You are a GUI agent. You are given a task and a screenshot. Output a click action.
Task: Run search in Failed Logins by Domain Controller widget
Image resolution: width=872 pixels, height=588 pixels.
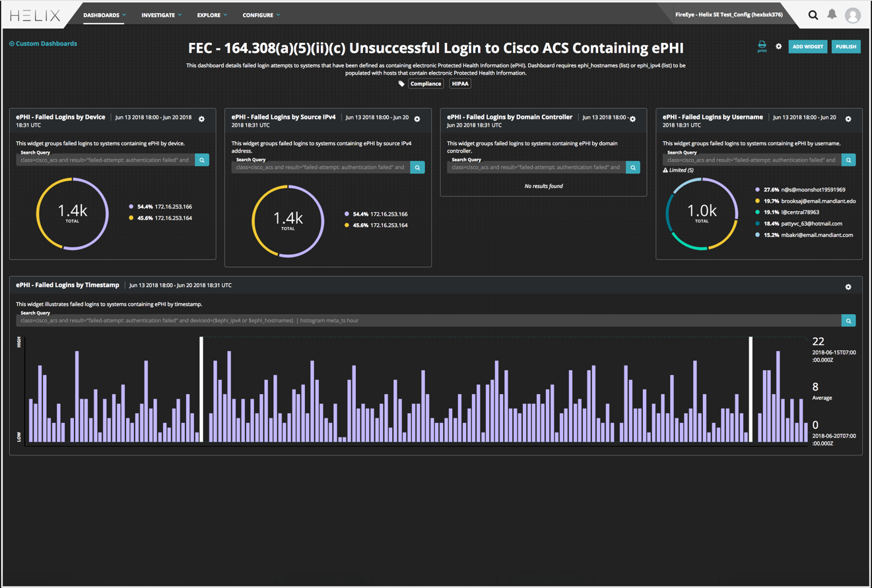tap(633, 168)
